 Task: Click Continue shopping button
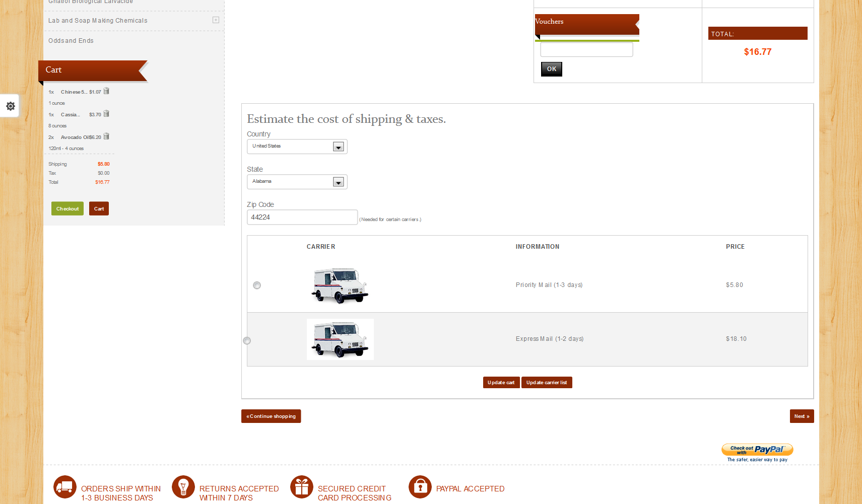(x=271, y=416)
